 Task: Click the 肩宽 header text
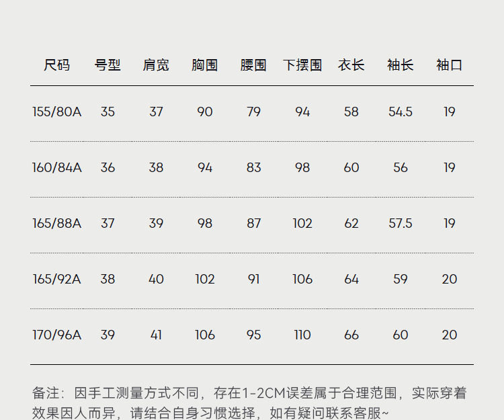tap(156, 65)
